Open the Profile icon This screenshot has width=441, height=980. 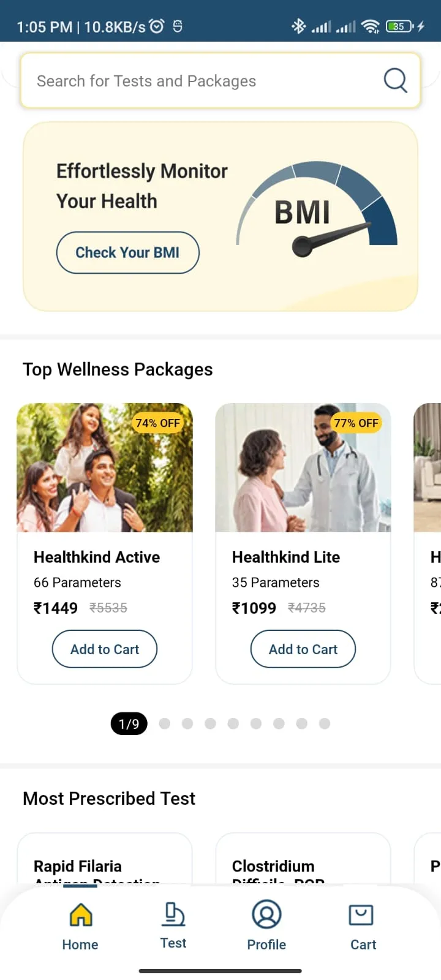266,915
